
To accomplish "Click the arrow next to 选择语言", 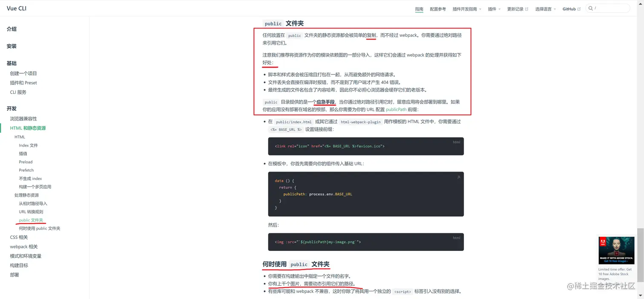I will click(555, 9).
